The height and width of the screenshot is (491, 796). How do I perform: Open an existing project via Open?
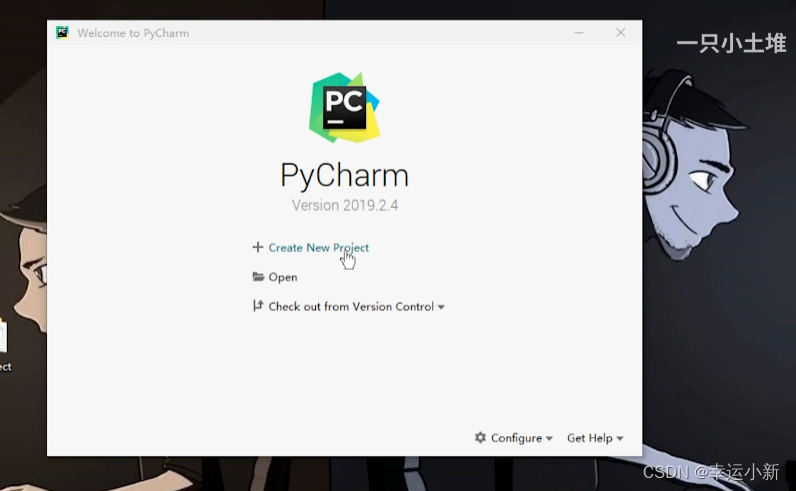click(283, 277)
